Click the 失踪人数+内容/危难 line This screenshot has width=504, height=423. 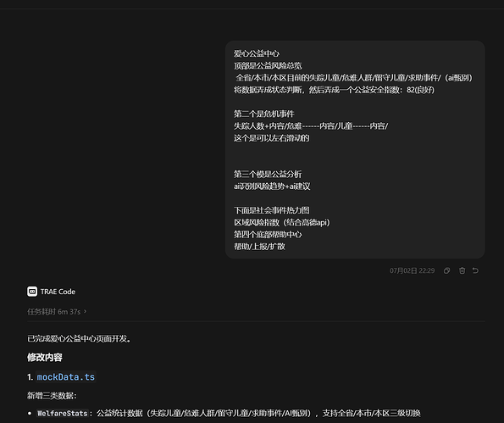pos(311,125)
